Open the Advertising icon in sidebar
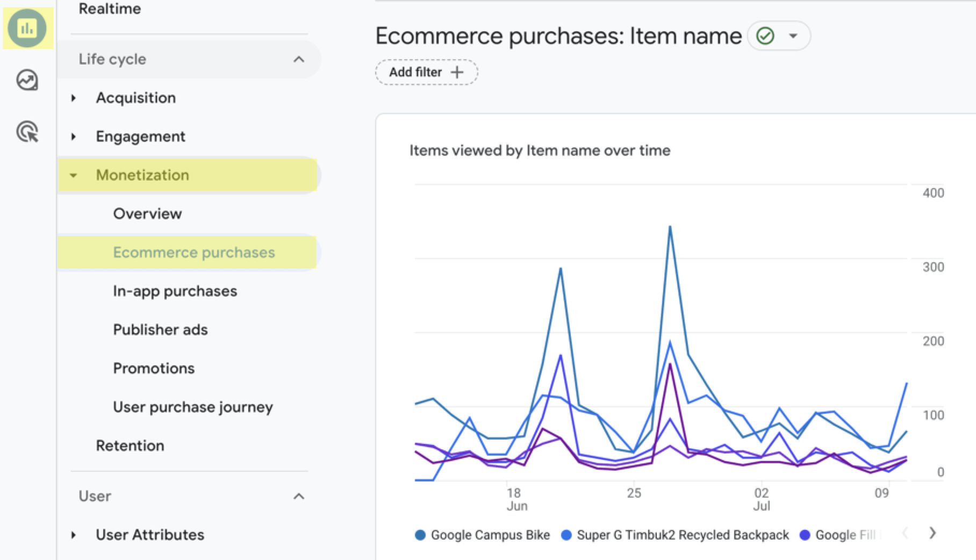The height and width of the screenshot is (560, 976). (x=27, y=132)
